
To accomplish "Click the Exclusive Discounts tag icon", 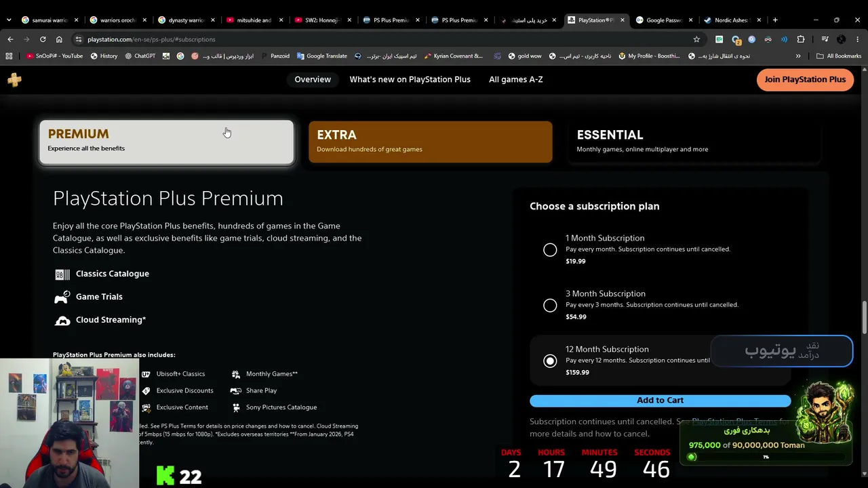I will pos(146,391).
